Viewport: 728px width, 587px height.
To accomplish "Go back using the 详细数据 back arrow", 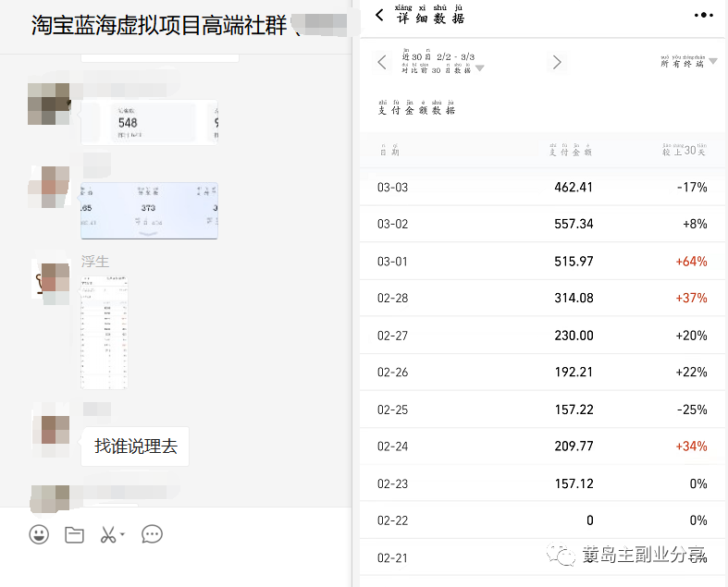I will (379, 16).
